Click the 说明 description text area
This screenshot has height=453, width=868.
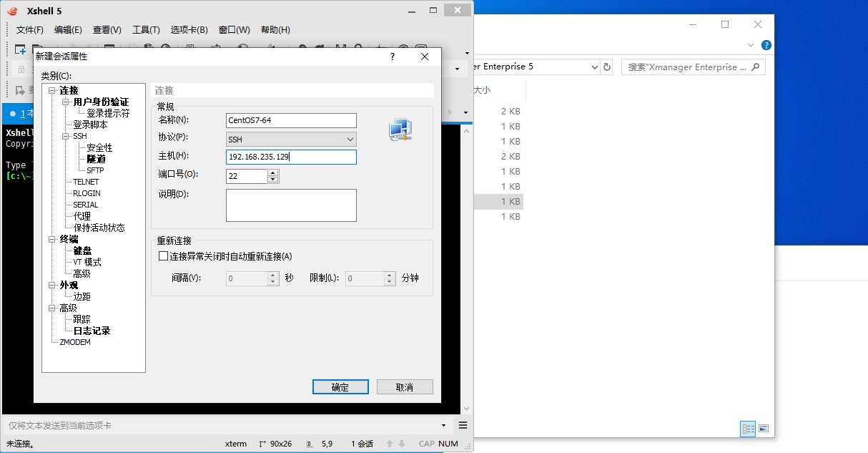pos(291,205)
